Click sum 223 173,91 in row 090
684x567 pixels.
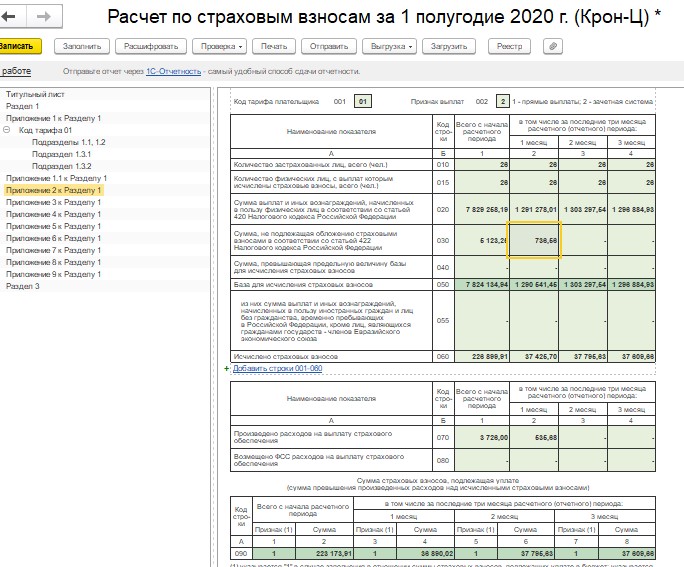coord(324,553)
